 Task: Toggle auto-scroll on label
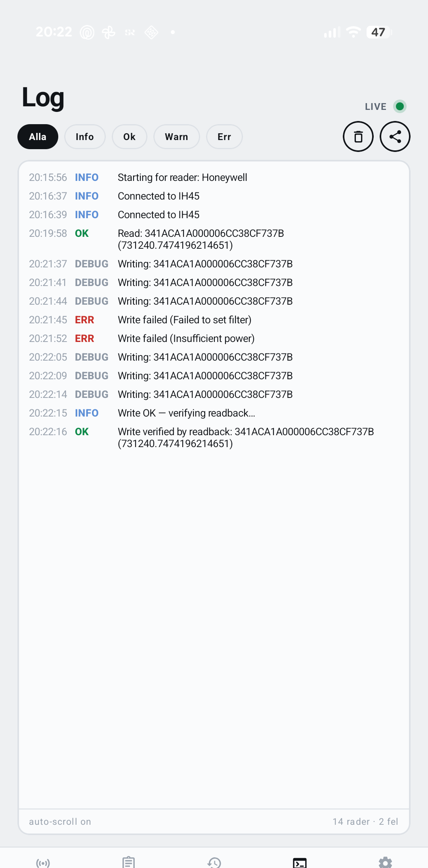60,822
